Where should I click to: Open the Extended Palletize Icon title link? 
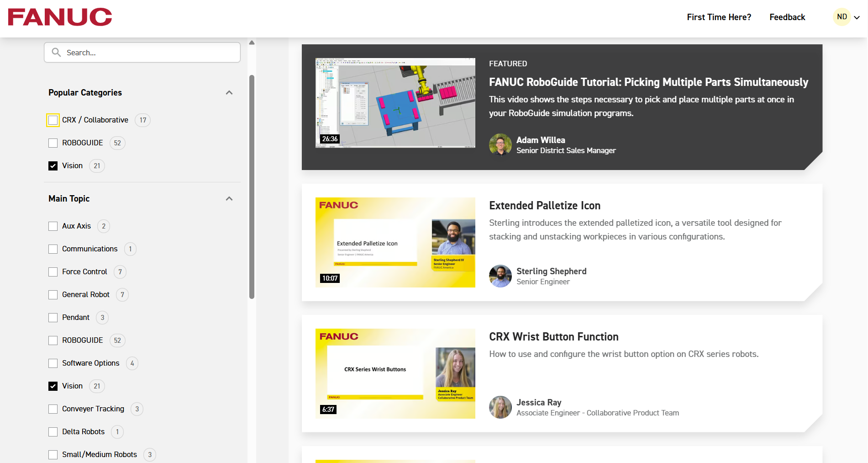pyautogui.click(x=544, y=206)
